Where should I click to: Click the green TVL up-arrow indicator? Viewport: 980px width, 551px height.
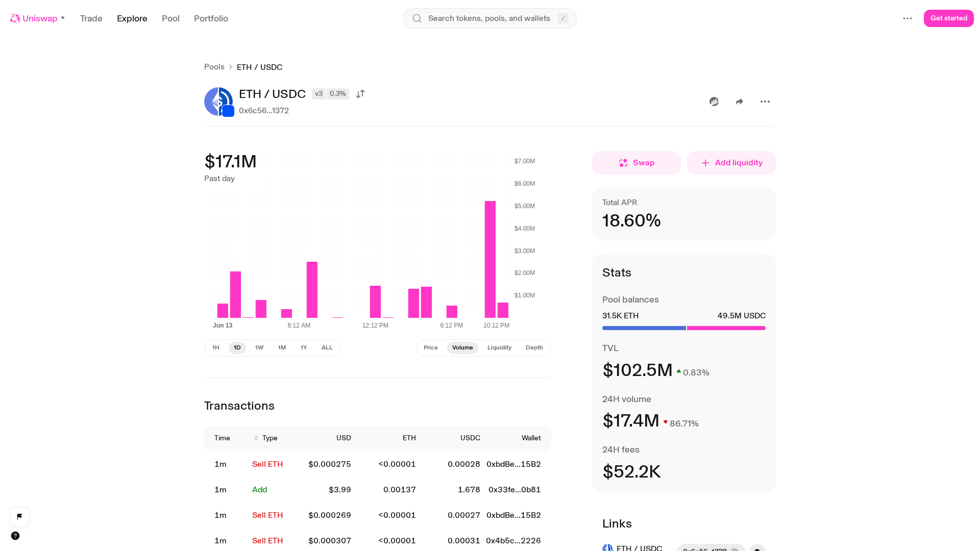679,371
